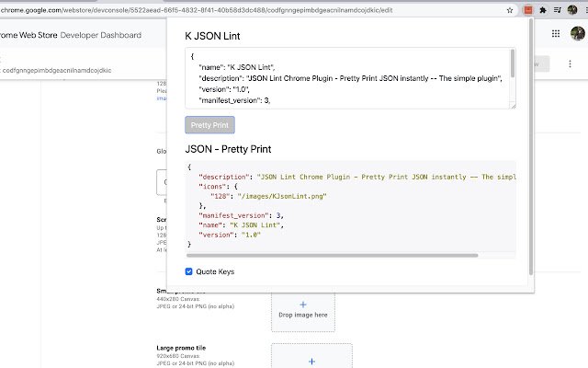The image size is (588, 368).
Task: Open the Chrome extensions puzzle icon
Action: [x=543, y=10]
